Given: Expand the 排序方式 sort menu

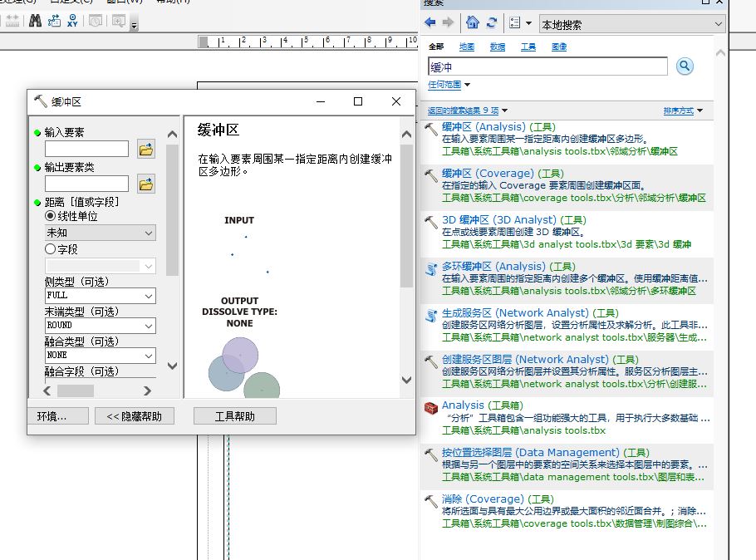Looking at the screenshot, I should coord(683,111).
